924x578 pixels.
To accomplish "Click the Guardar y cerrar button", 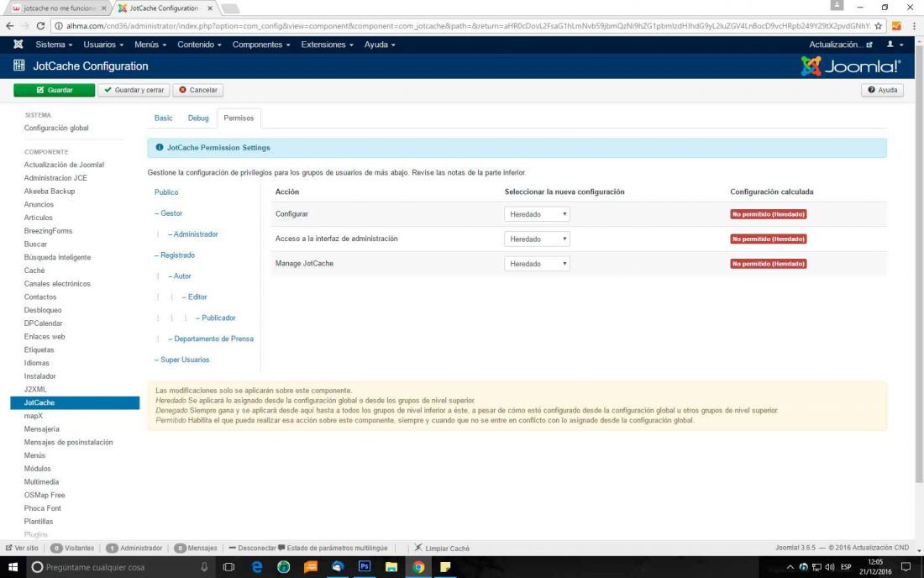I will [134, 90].
